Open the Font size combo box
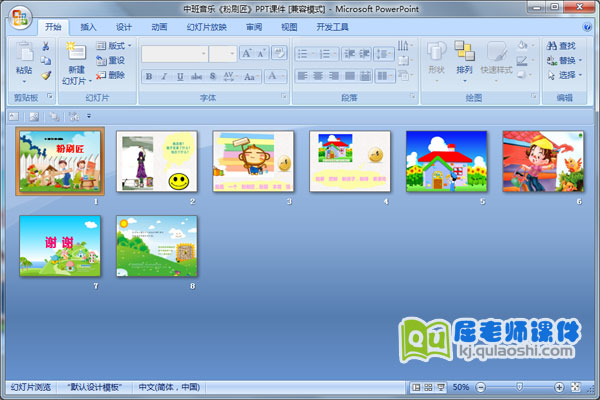Viewport: 600px width, 400px height. pyautogui.click(x=223, y=54)
